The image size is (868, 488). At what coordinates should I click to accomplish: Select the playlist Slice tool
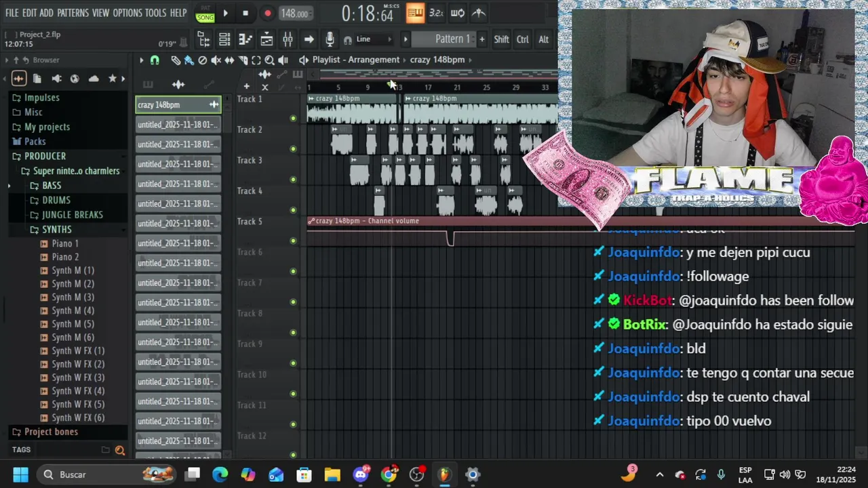(x=243, y=60)
